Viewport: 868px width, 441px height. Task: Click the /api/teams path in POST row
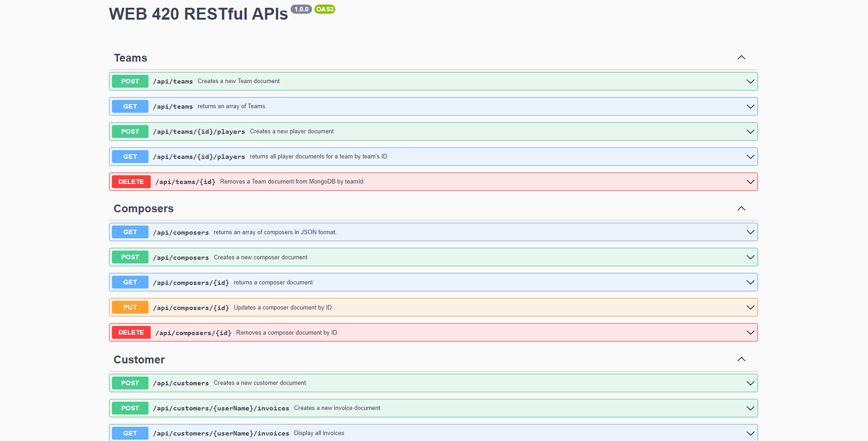(x=173, y=81)
